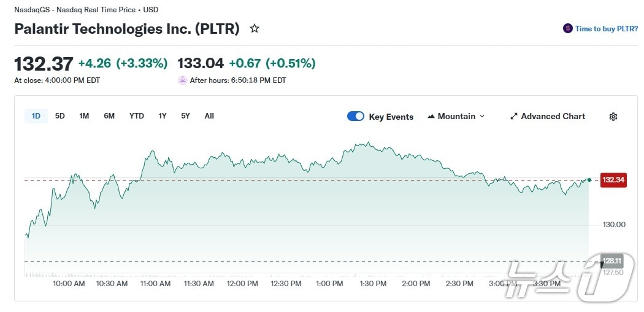This screenshot has height=312, width=644.
Task: View the 5Y chart range
Action: coord(185,116)
